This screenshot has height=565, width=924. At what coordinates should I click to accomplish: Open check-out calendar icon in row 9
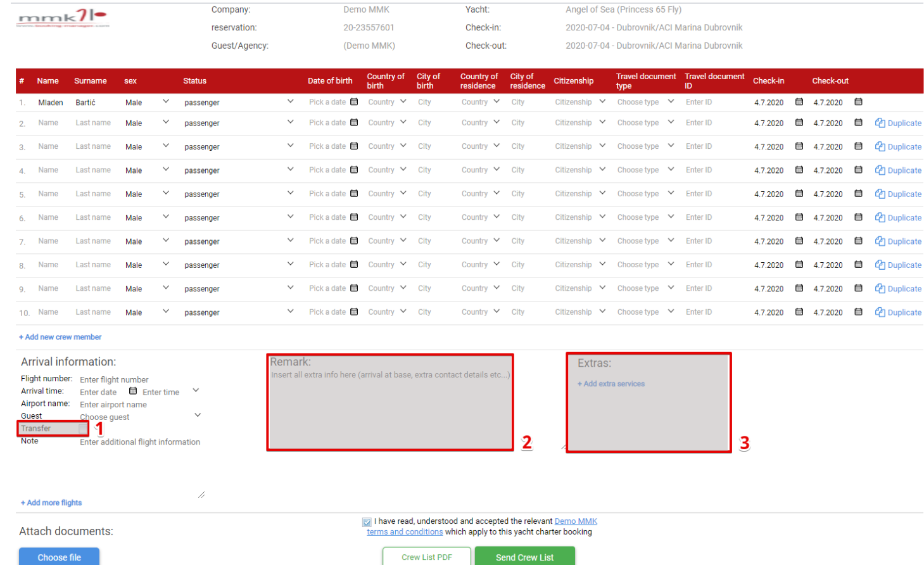coord(858,288)
